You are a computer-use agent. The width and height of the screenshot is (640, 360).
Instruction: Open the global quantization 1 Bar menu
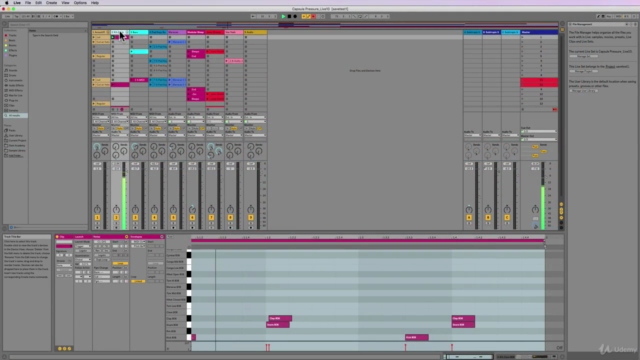coord(68,16)
